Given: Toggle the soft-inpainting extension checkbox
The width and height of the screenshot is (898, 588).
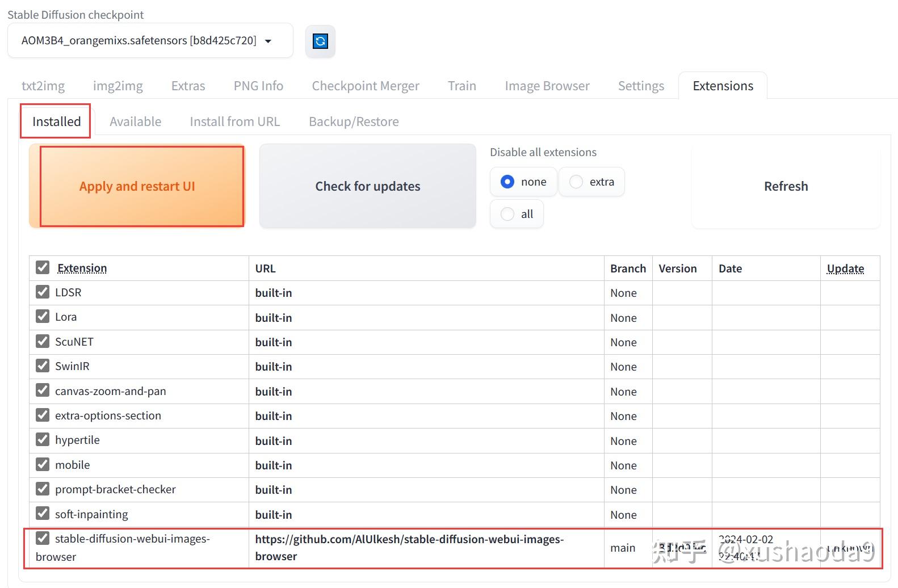Looking at the screenshot, I should click(x=43, y=514).
